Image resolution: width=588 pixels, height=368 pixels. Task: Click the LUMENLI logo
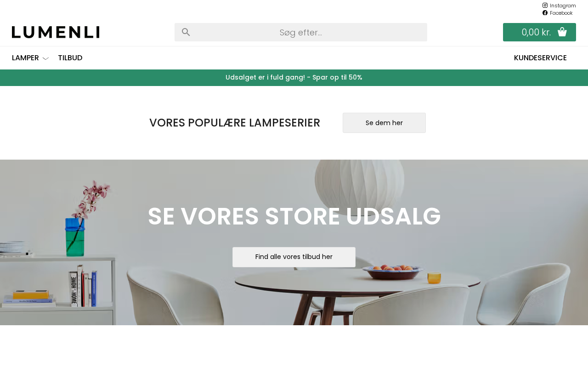(56, 32)
